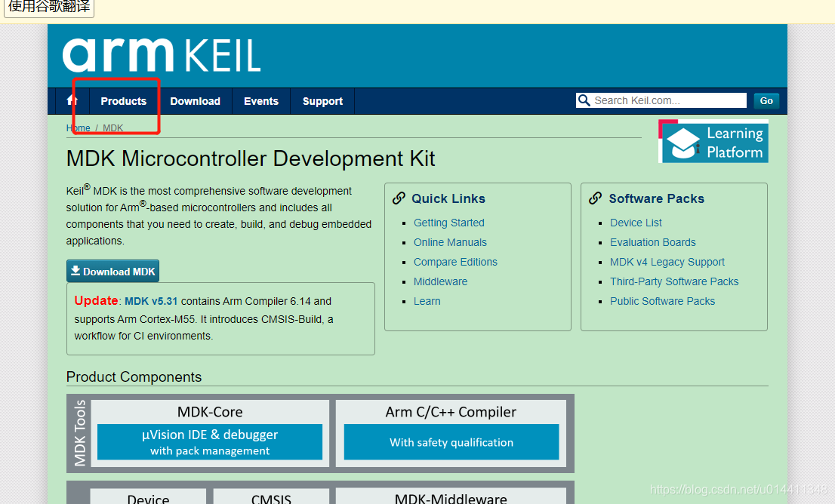Click the arm KEIL logo
Viewport: 835px width, 504px height.
[162, 55]
